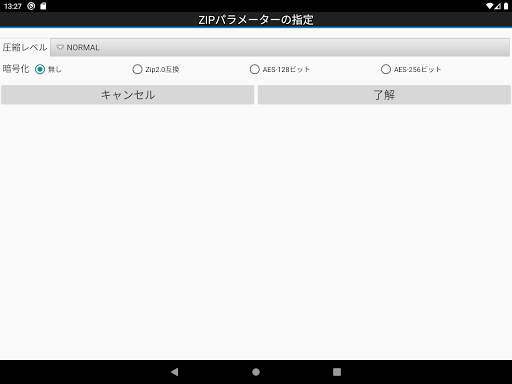Tap the Wi-Fi status icon

pos(489,6)
